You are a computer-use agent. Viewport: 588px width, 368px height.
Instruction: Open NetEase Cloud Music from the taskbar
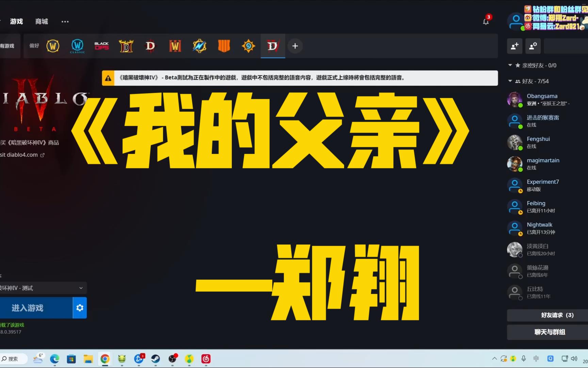point(206,359)
